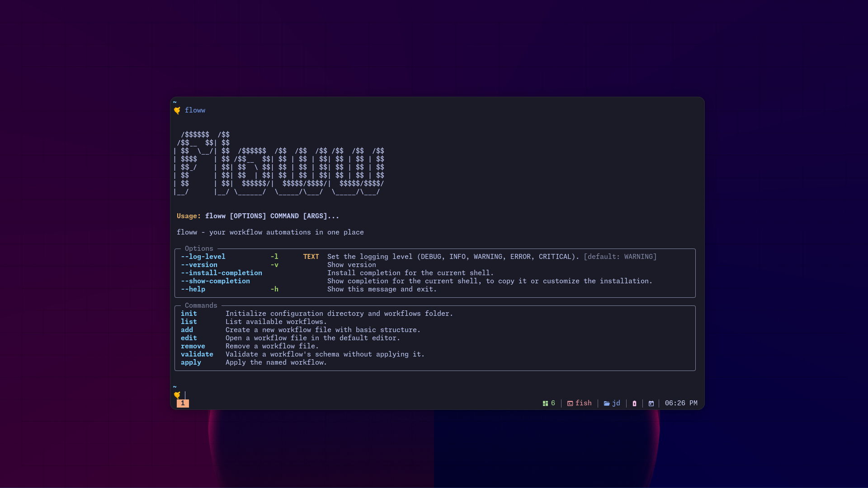Click the apply command
The image size is (868, 488).
(x=191, y=362)
